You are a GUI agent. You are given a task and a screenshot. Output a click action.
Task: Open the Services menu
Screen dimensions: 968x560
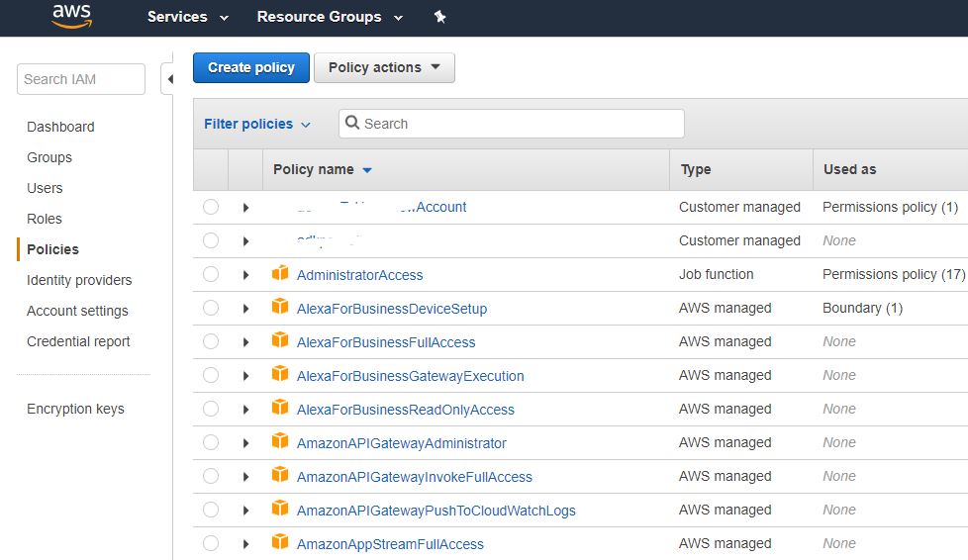[188, 17]
